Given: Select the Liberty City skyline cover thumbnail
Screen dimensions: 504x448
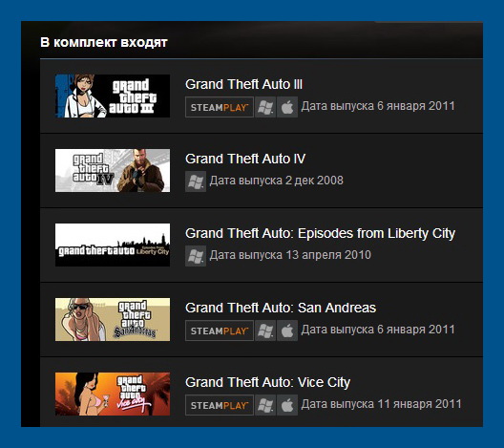Looking at the screenshot, I should (113, 245).
